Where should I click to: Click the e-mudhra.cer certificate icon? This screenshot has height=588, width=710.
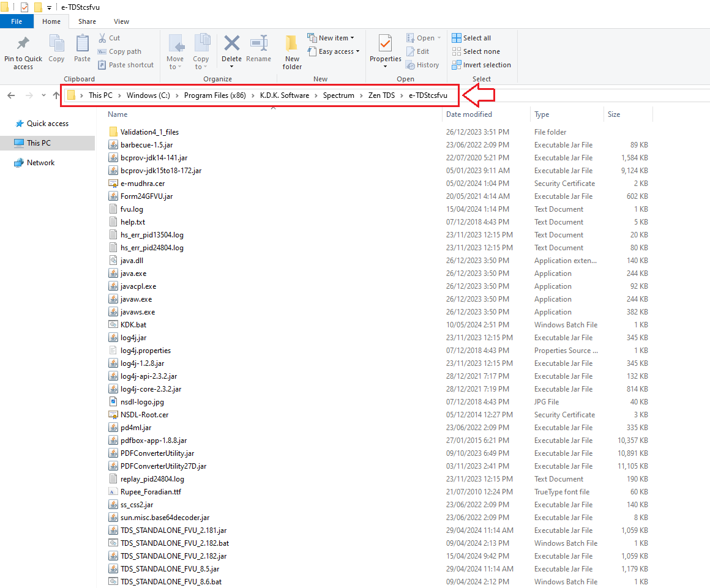tap(113, 184)
